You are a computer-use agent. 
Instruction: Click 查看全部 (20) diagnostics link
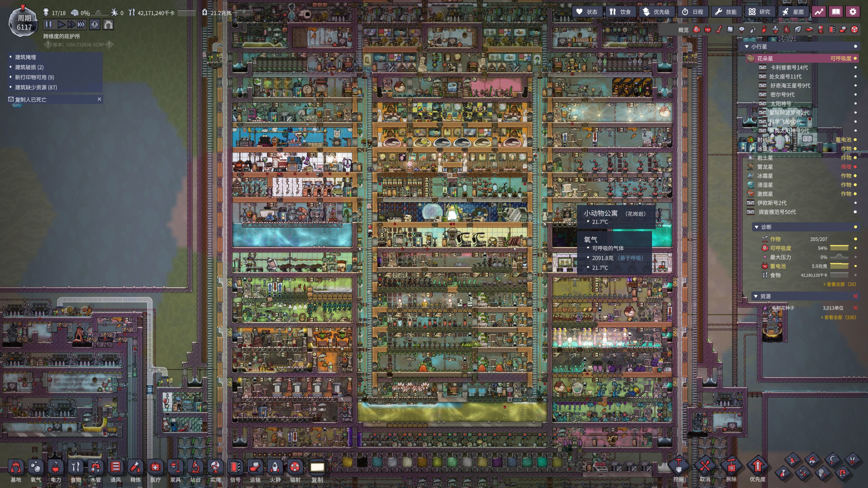point(840,284)
